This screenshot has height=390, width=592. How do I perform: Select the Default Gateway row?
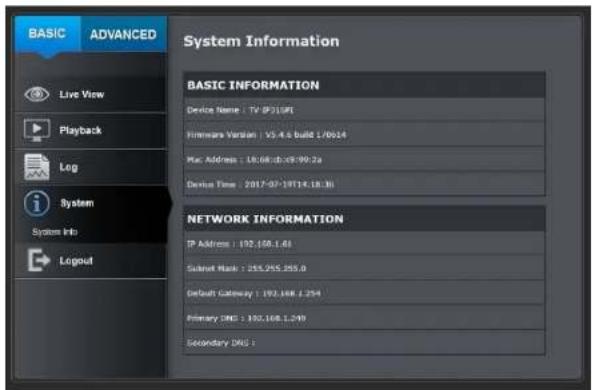[364, 293]
